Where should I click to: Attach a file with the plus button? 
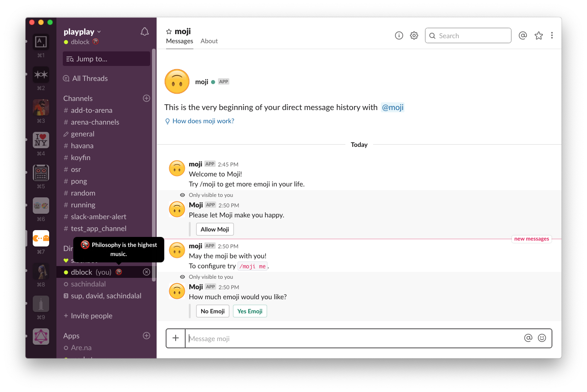176,338
